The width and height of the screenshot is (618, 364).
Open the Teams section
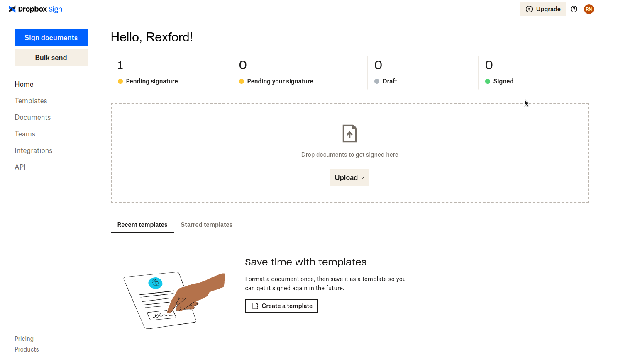click(25, 134)
